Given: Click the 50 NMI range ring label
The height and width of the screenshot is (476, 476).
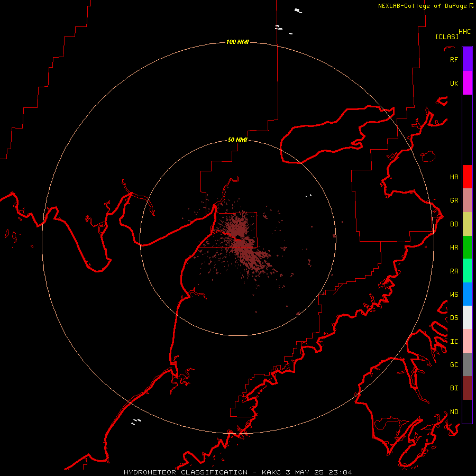Looking at the screenshot, I should click(x=237, y=140).
